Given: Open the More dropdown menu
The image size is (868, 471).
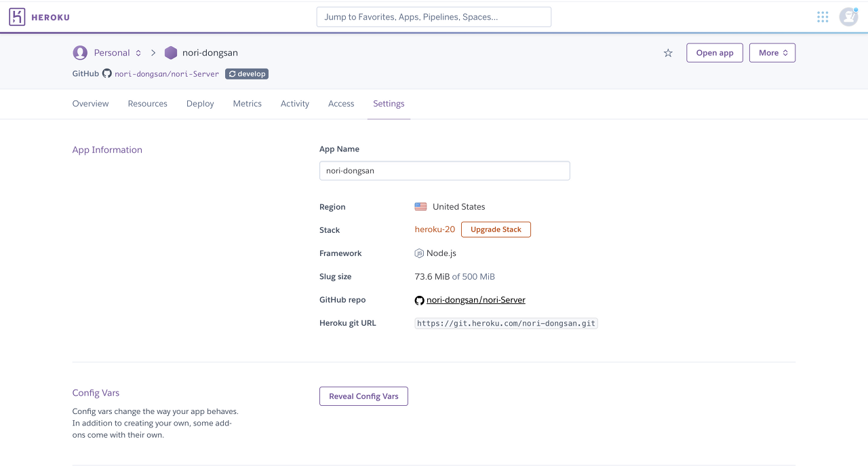Looking at the screenshot, I should coord(772,53).
